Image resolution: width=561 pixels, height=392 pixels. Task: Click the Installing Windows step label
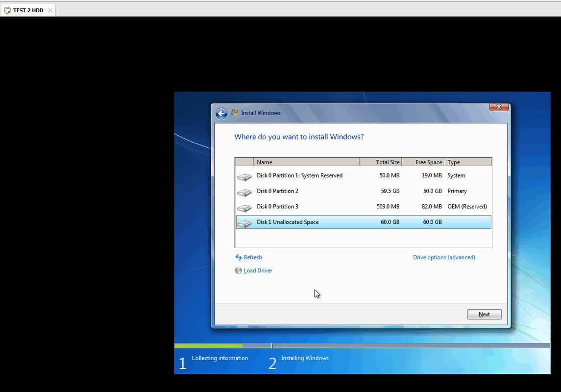click(x=304, y=358)
